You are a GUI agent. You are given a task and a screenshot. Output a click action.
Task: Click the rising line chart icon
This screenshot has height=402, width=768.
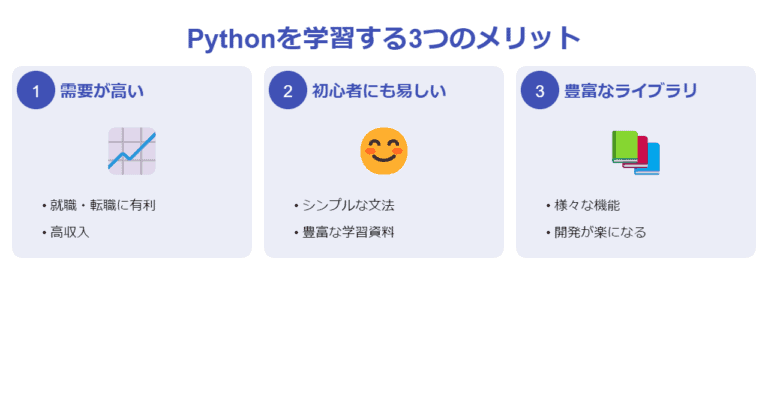pos(132,151)
